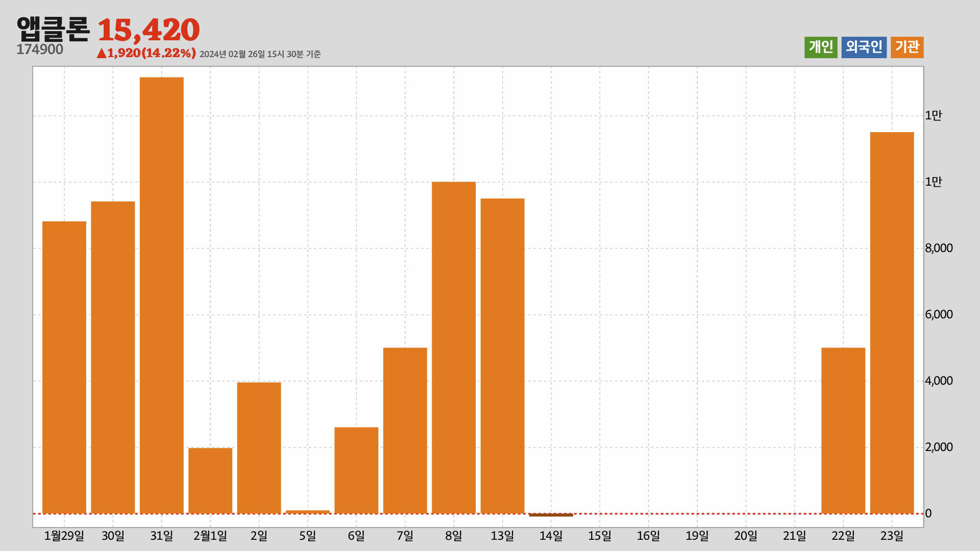
Task: Select the 외국인 legend button
Action: (864, 47)
